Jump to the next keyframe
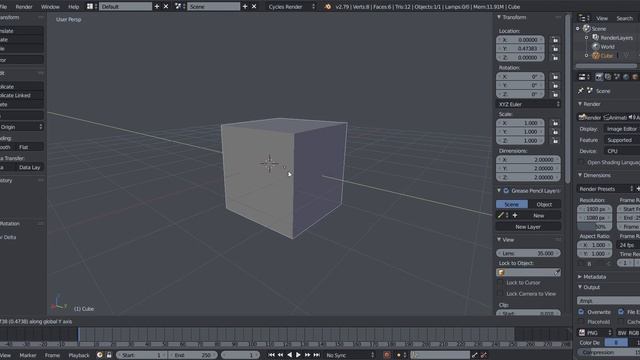 coord(307,355)
